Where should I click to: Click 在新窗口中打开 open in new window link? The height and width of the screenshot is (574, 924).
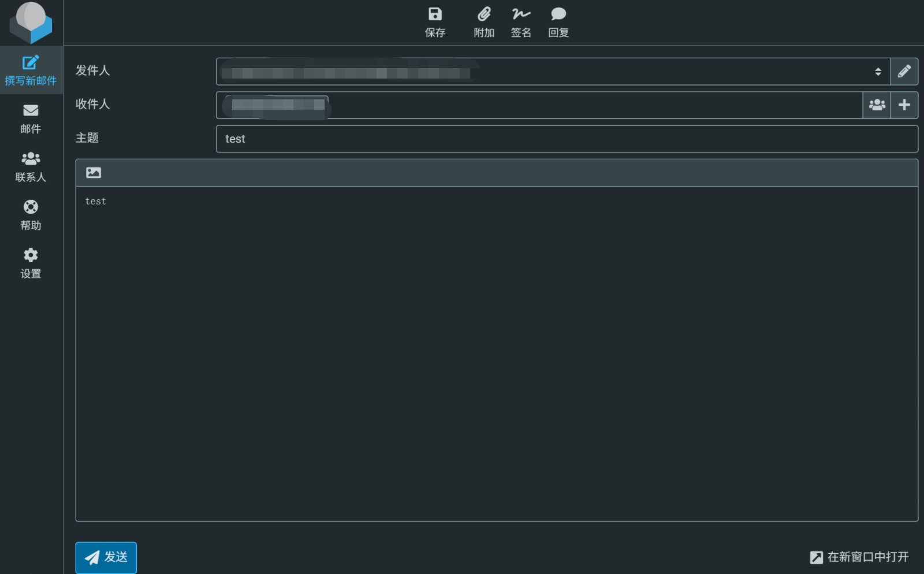tap(859, 557)
